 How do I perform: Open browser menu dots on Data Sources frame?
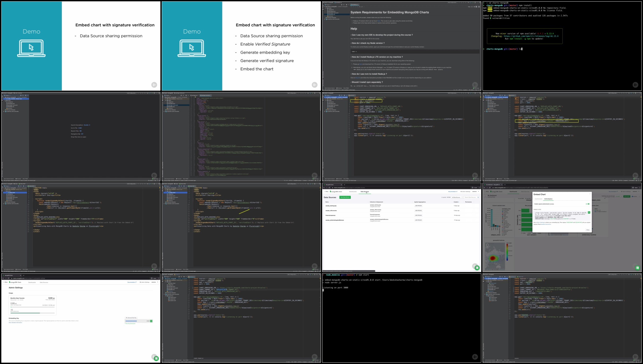(x=479, y=188)
